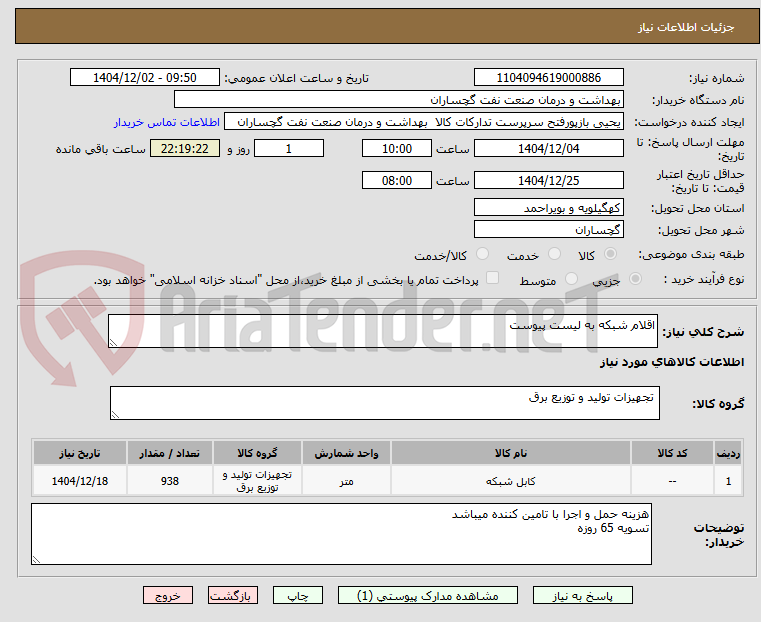Screen dimensions: 761x622
Task: Select the کالا radio button
Action: pos(611,254)
